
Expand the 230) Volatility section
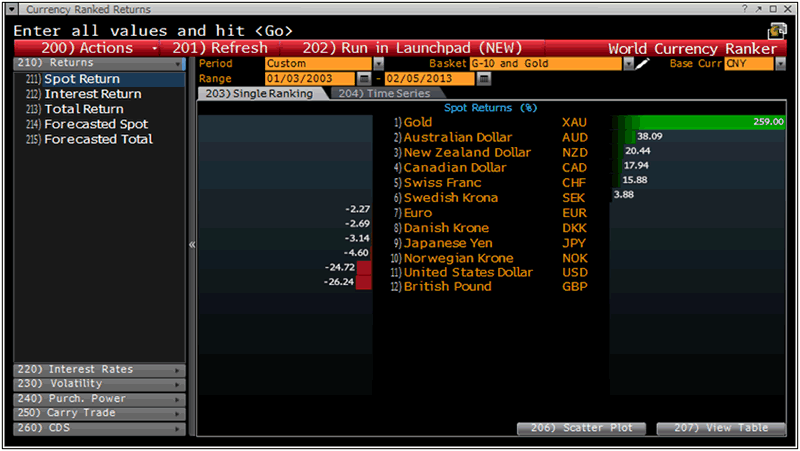99,384
